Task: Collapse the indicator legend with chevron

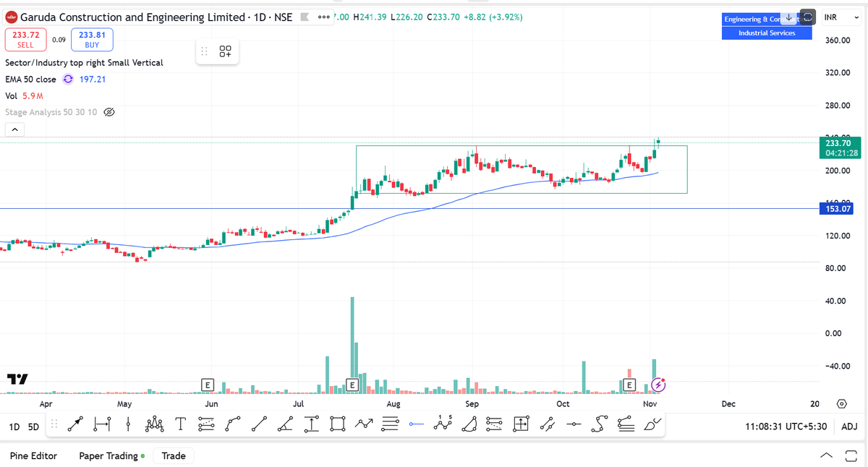Action: (x=14, y=129)
